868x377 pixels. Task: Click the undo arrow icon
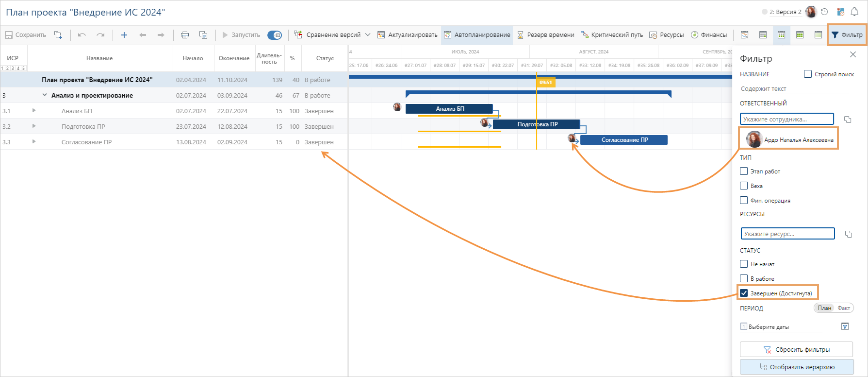pyautogui.click(x=82, y=35)
